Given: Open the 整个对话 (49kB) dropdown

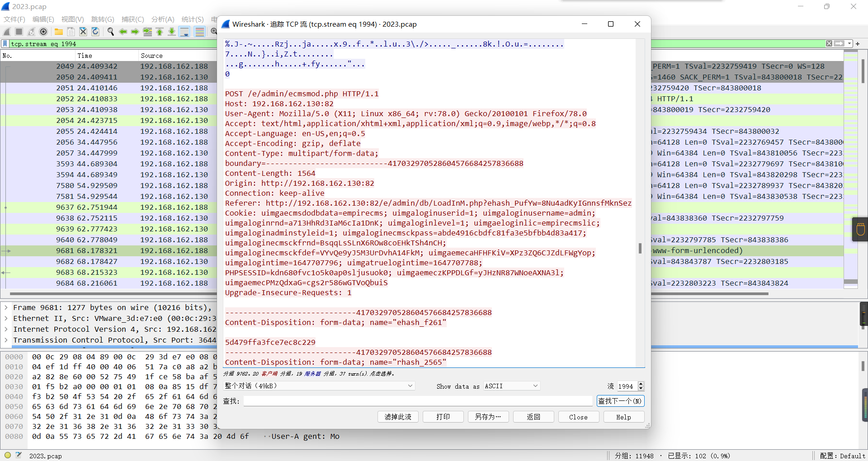Looking at the screenshot, I should pyautogui.click(x=319, y=386).
